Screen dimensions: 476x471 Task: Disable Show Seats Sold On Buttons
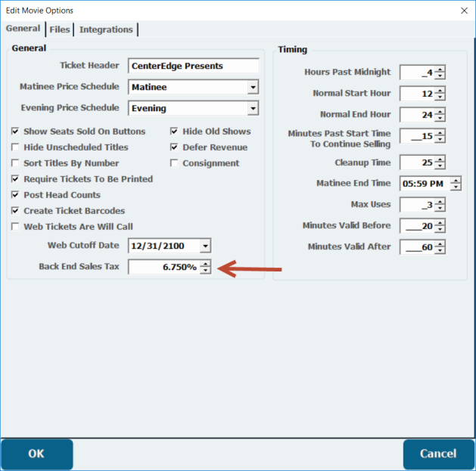[x=16, y=132]
